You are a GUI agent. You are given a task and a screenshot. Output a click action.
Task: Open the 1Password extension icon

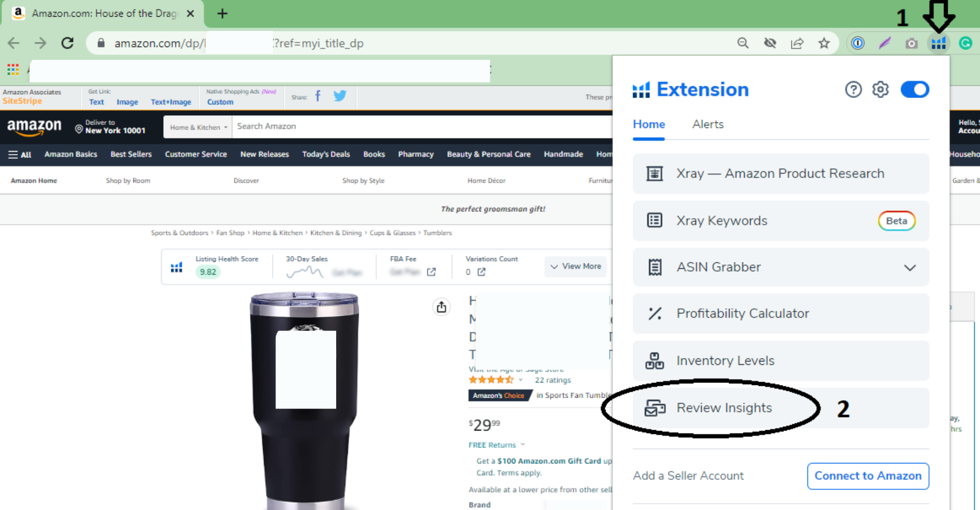(x=857, y=43)
